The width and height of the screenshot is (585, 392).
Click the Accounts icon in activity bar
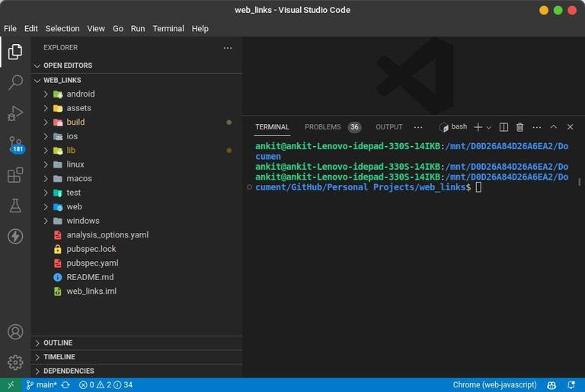click(x=15, y=332)
